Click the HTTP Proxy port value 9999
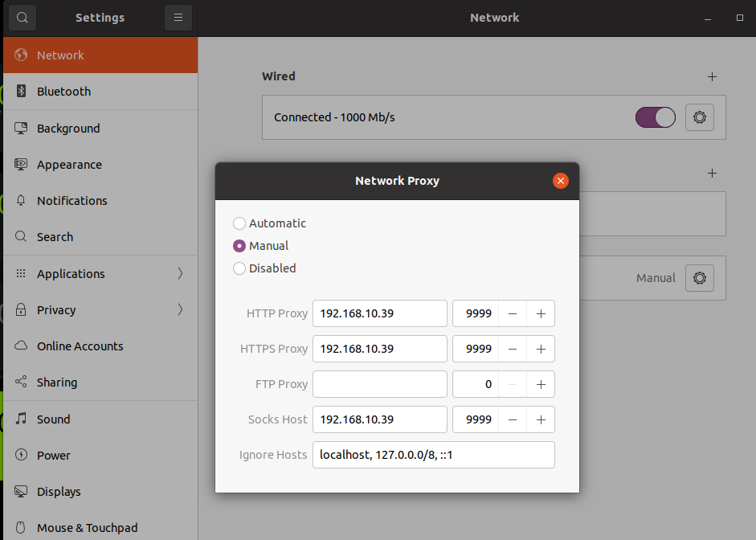Screen dimensions: 756x540 (478, 313)
